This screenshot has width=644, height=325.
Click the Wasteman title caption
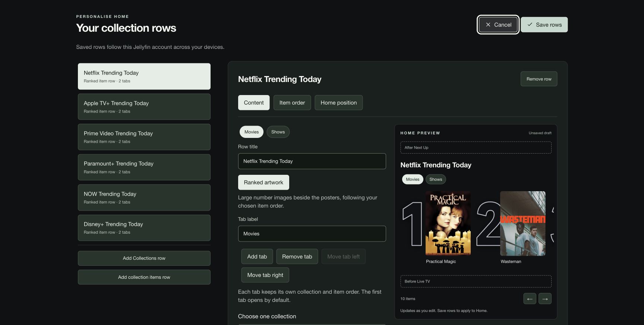pos(511,262)
